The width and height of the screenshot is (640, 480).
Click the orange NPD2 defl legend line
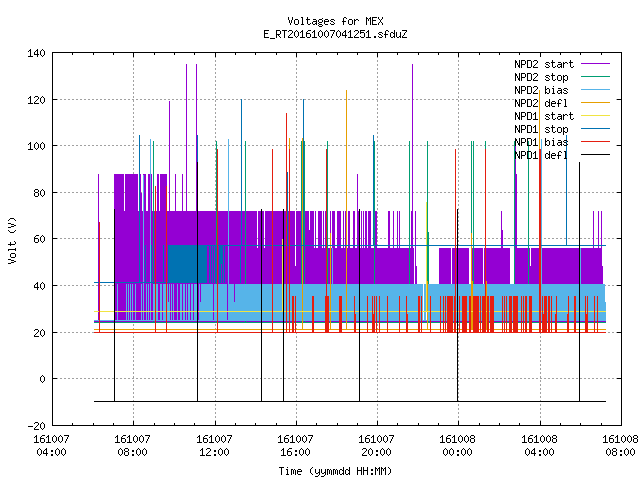click(x=596, y=102)
